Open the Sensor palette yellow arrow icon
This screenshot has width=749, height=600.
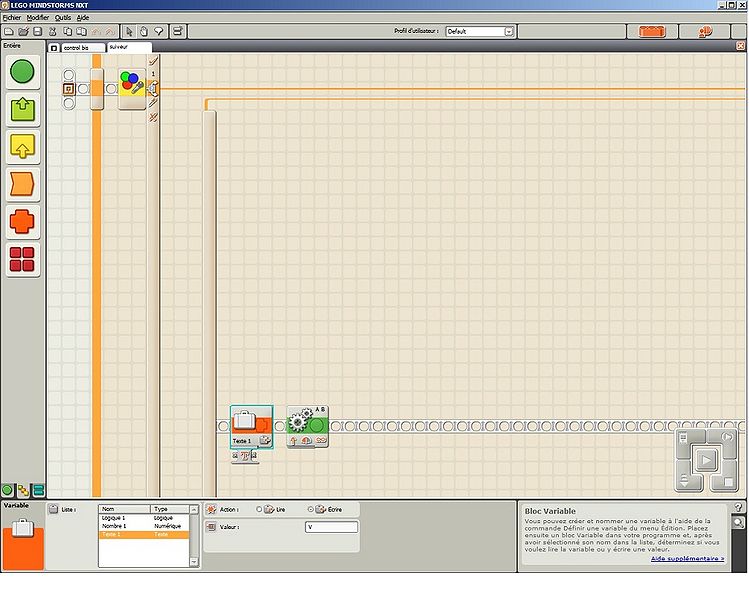(x=23, y=147)
